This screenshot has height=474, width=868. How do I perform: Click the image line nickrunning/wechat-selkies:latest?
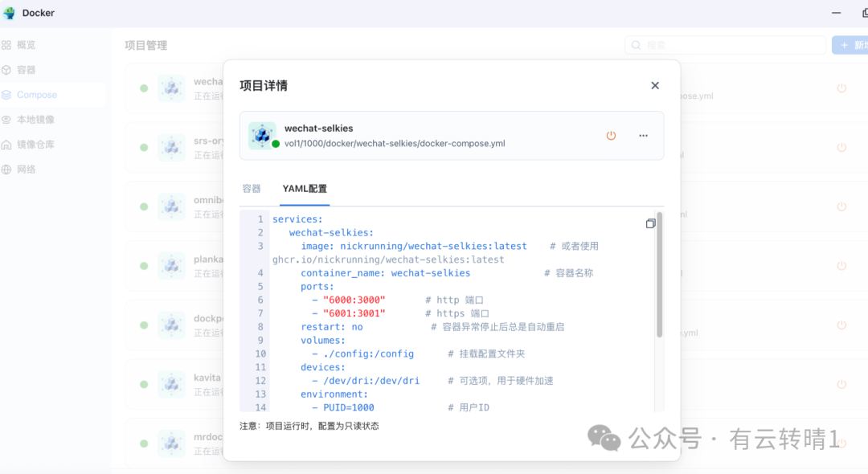point(414,246)
